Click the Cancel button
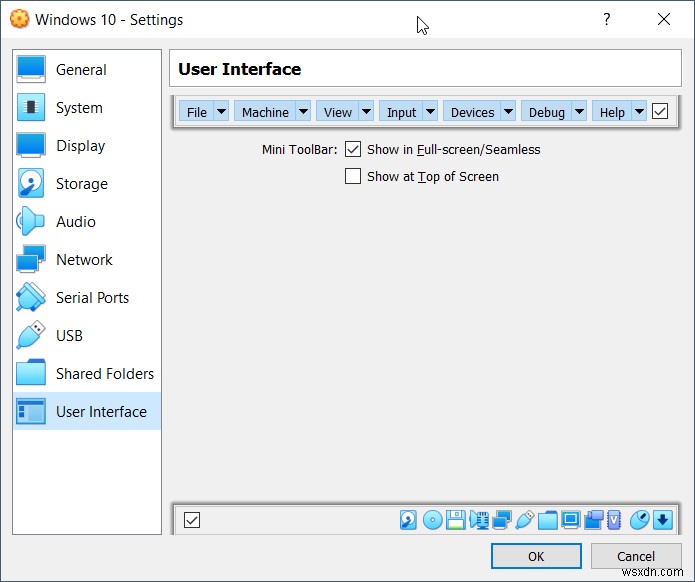Image resolution: width=695 pixels, height=582 pixels. tap(636, 556)
